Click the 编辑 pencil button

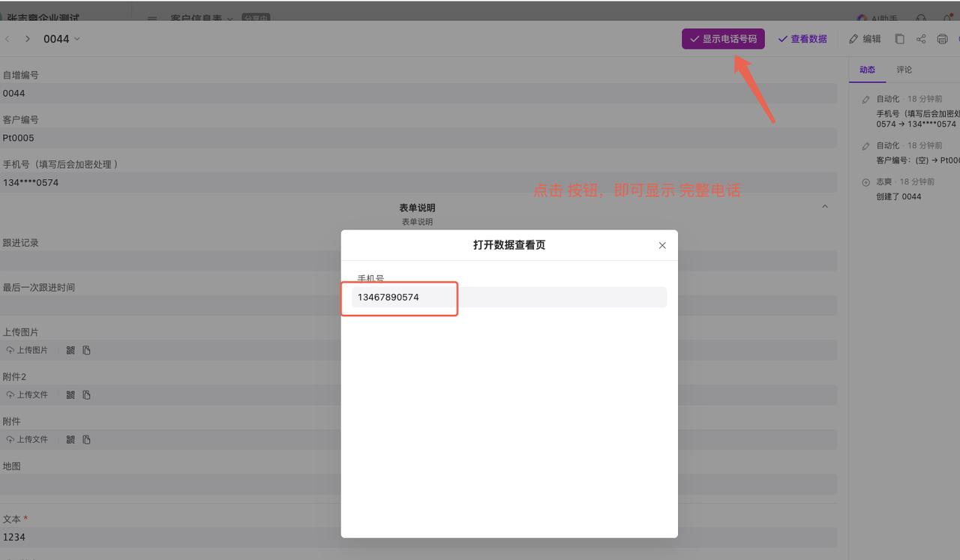pos(865,39)
